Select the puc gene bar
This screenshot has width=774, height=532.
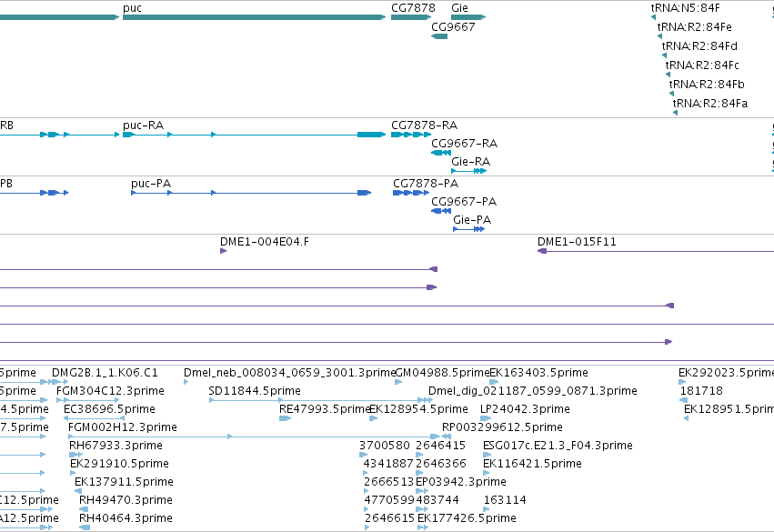click(x=255, y=17)
